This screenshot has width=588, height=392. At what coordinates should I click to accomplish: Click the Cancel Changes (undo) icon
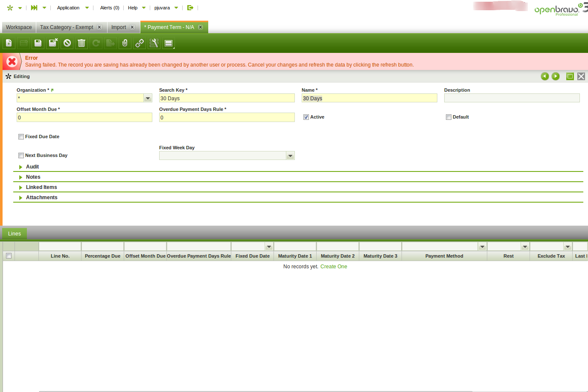tap(67, 43)
